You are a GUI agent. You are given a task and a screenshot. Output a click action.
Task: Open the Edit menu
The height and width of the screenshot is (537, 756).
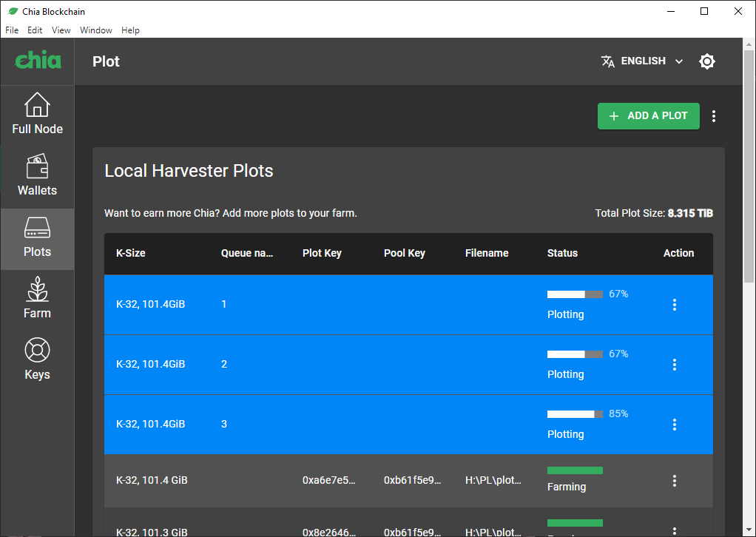pos(35,30)
